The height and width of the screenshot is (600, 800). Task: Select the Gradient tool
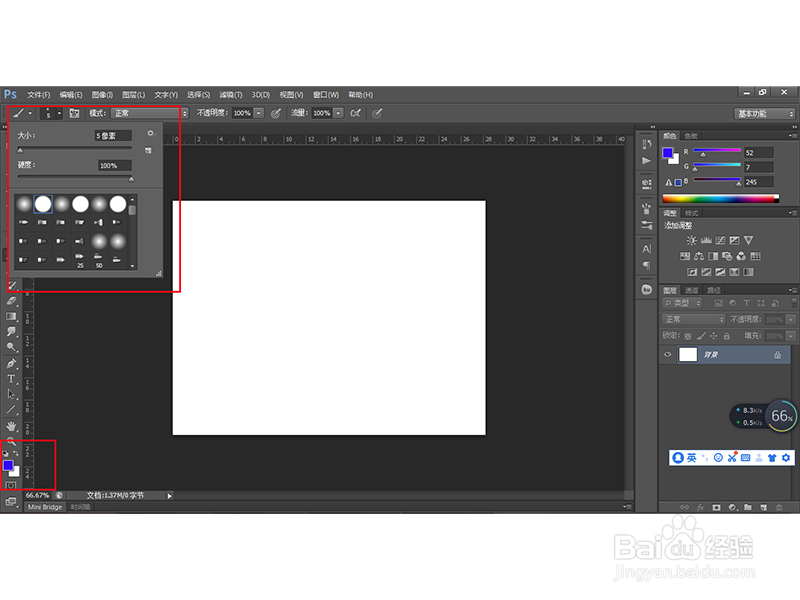12,316
